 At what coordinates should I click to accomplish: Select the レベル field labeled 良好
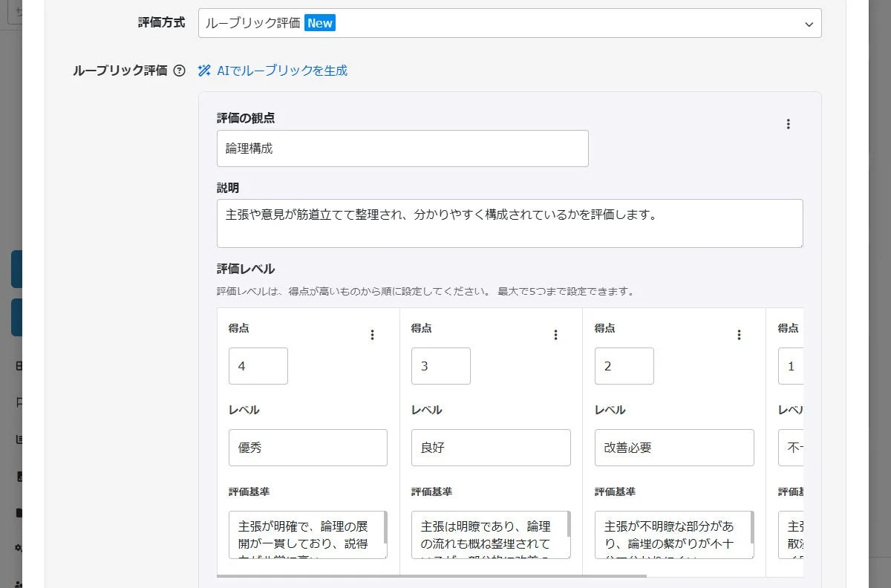[x=491, y=448]
